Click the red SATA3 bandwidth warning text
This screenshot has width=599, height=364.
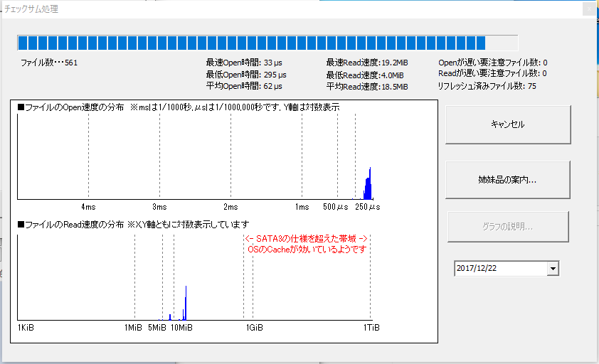tap(306, 245)
